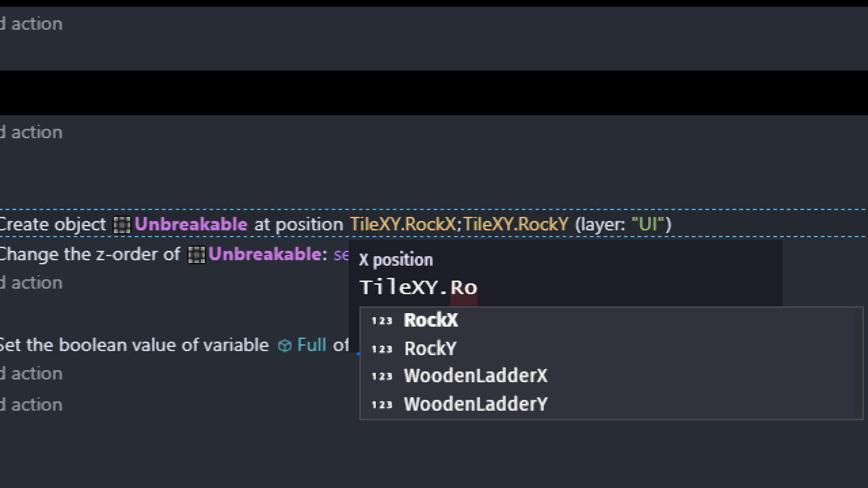This screenshot has width=868, height=488.
Task: Click Unbreakable name in Create object action
Action: (x=191, y=225)
